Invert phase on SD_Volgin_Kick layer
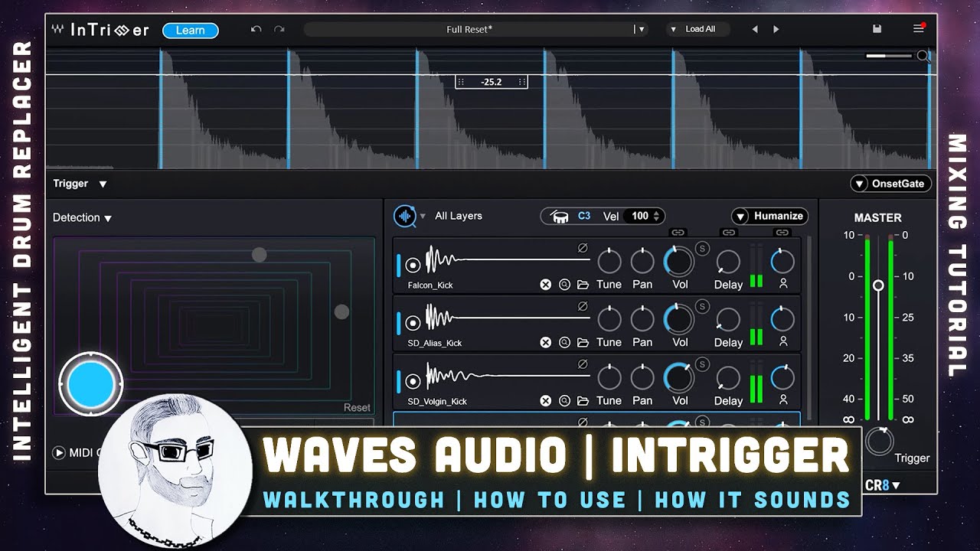This screenshot has height=551, width=980. pyautogui.click(x=583, y=364)
